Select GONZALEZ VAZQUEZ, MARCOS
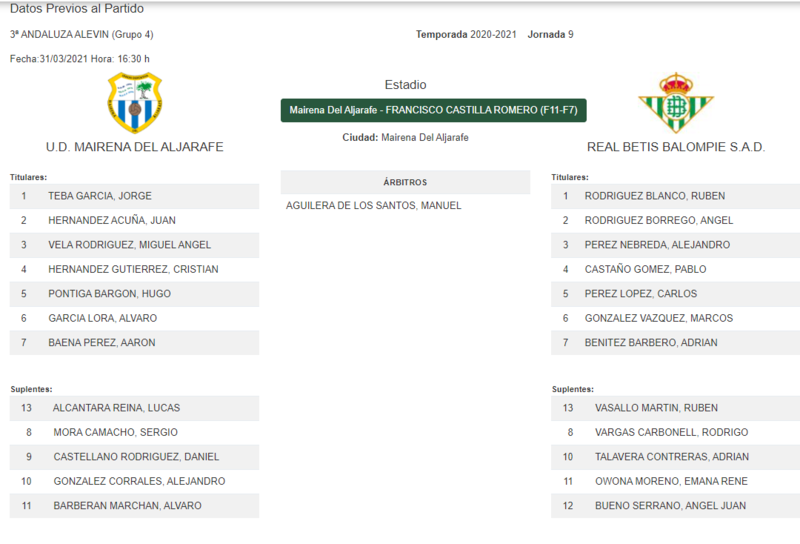The width and height of the screenshot is (800, 544). point(676,318)
